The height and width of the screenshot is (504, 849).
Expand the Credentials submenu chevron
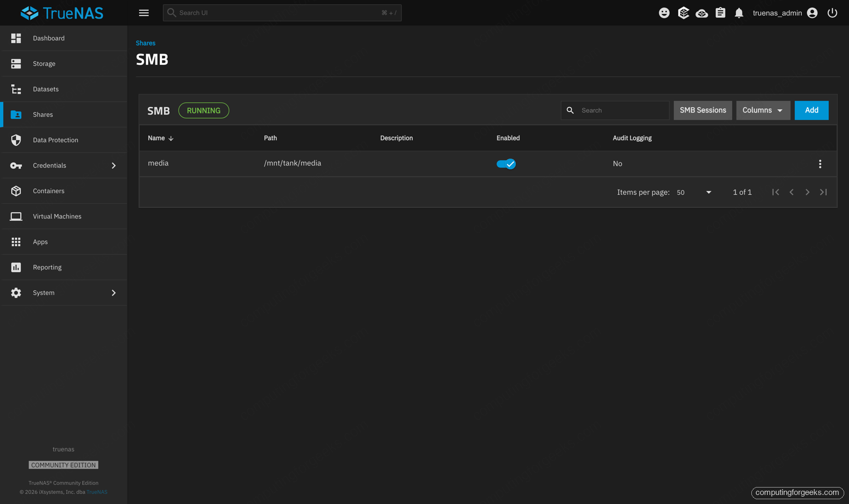114,166
